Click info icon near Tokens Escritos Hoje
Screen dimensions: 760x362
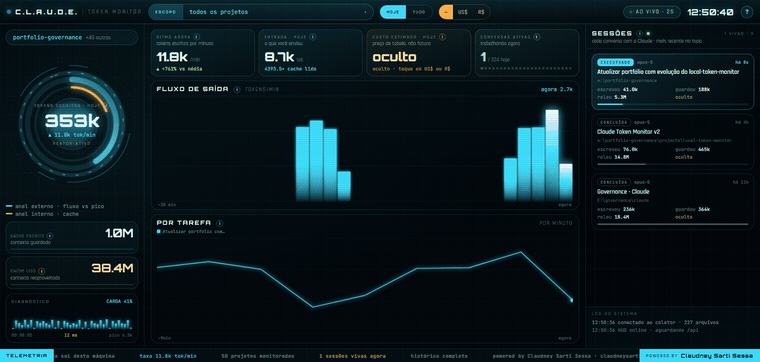pos(106,105)
